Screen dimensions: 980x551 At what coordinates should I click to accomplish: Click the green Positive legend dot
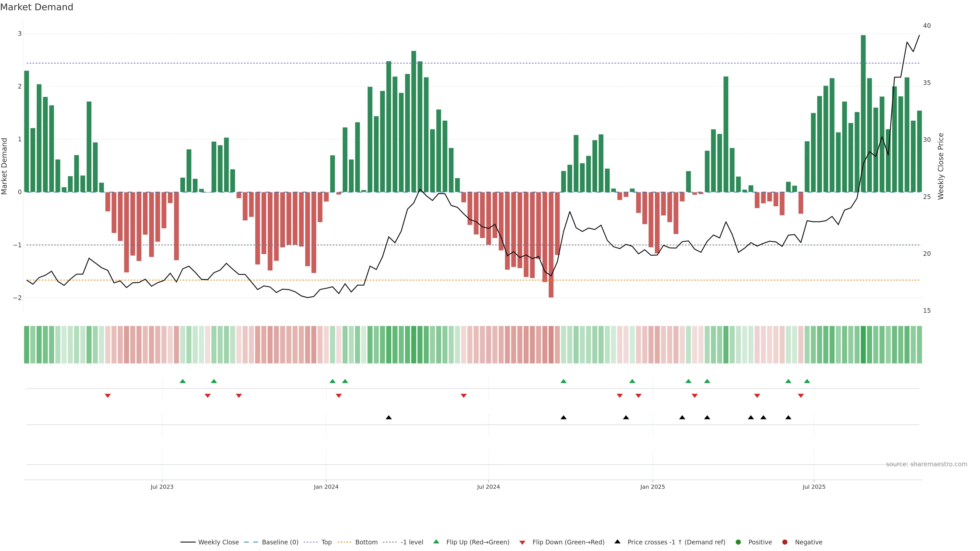[738, 542]
